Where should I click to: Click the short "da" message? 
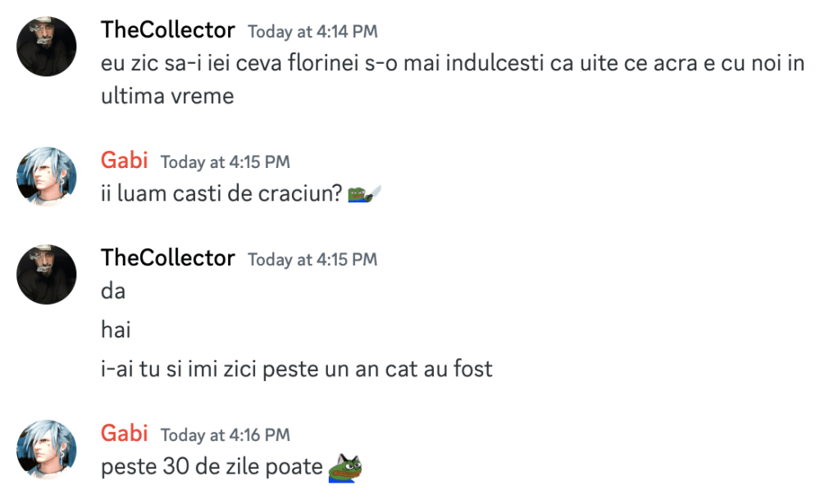point(113,291)
